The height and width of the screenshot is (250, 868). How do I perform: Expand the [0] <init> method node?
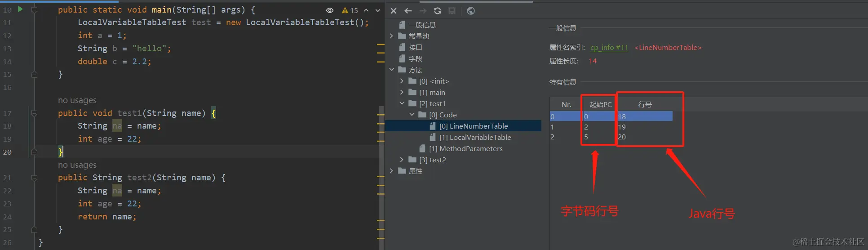[402, 81]
